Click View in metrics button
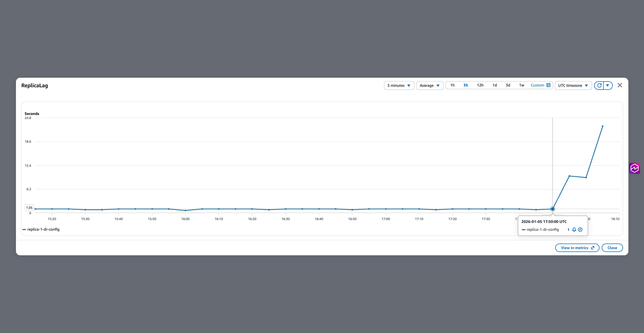The width and height of the screenshot is (644, 333). 577,248
